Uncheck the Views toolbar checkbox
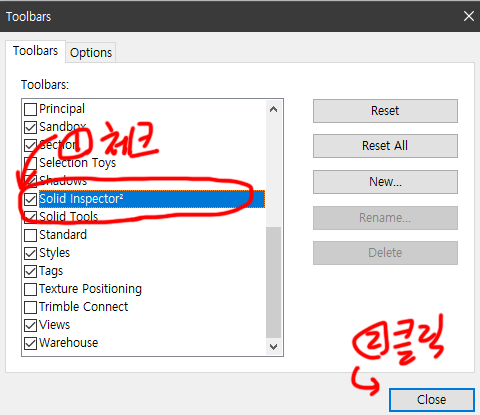The height and width of the screenshot is (415, 480). click(x=30, y=325)
